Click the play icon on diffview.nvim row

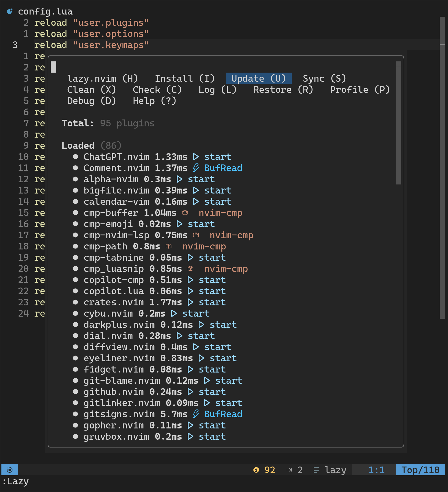[196, 347]
